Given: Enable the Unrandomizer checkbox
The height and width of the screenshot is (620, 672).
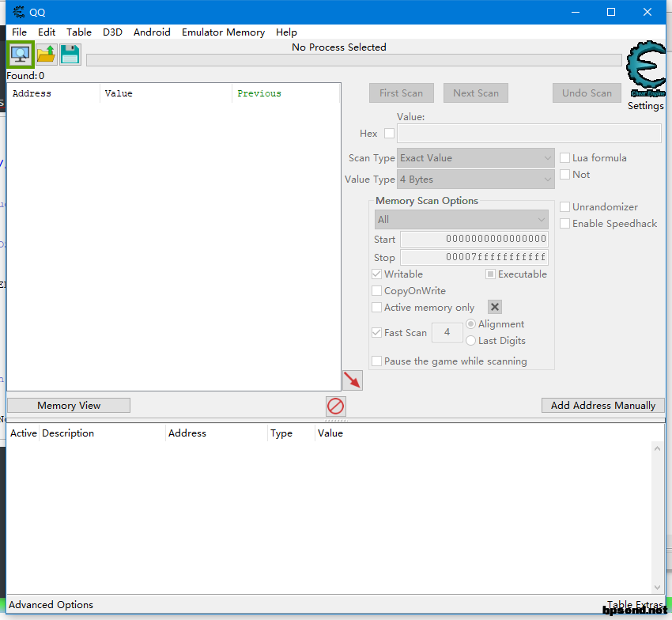Looking at the screenshot, I should pyautogui.click(x=564, y=207).
